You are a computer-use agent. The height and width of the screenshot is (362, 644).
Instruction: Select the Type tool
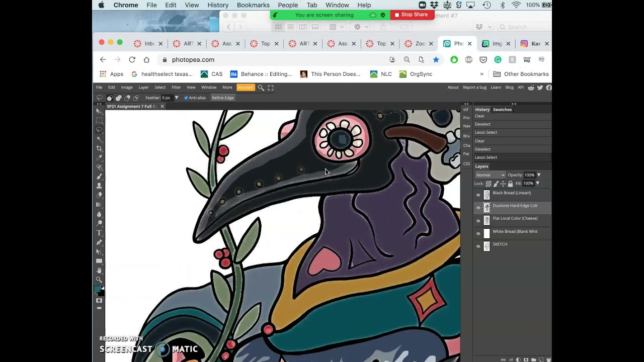99,233
